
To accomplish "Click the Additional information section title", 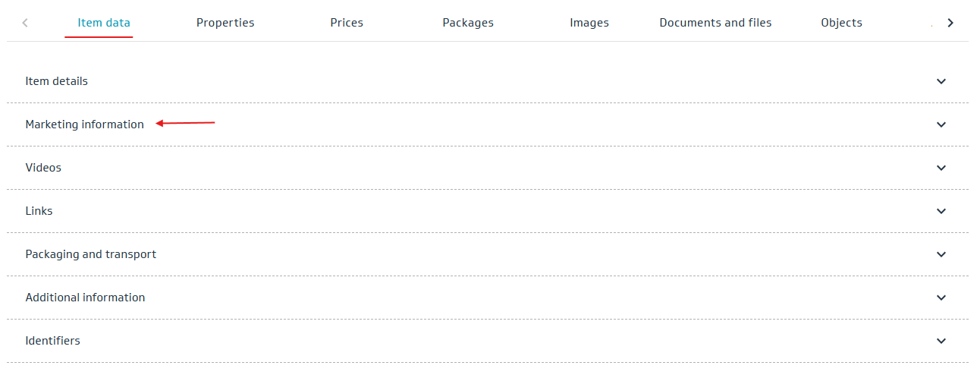I will [85, 298].
